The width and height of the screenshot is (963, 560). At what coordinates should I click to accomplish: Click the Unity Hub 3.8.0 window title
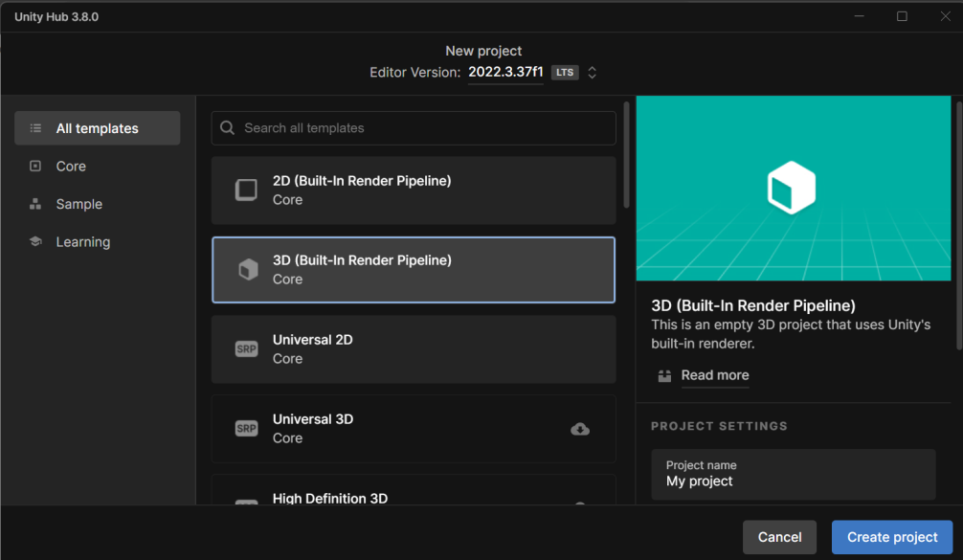coord(56,16)
